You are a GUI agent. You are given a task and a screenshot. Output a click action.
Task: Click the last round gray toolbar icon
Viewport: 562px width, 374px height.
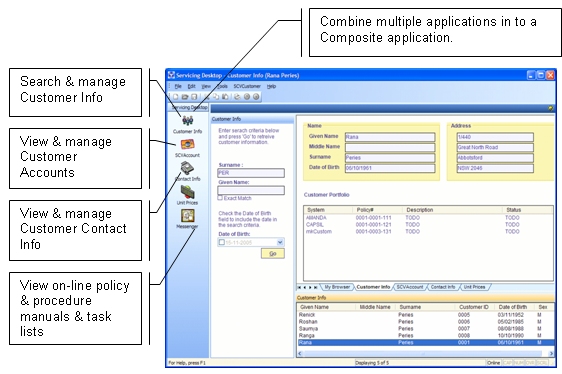256,97
